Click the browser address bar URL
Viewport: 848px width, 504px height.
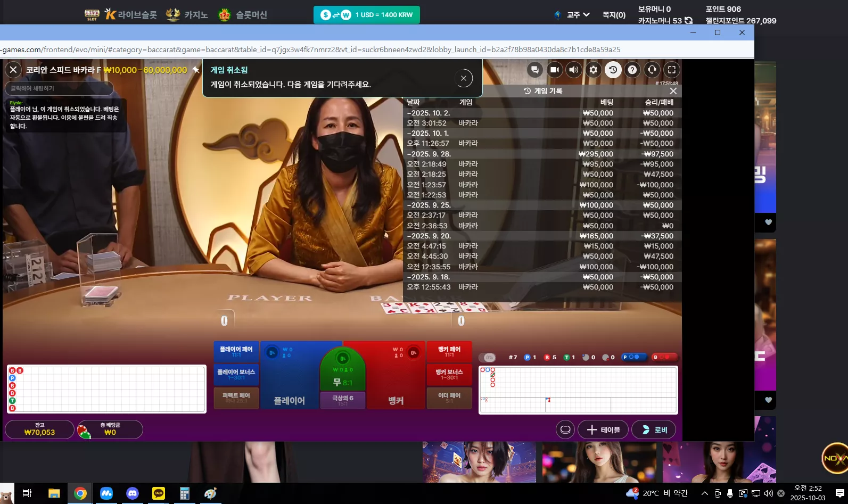point(311,49)
